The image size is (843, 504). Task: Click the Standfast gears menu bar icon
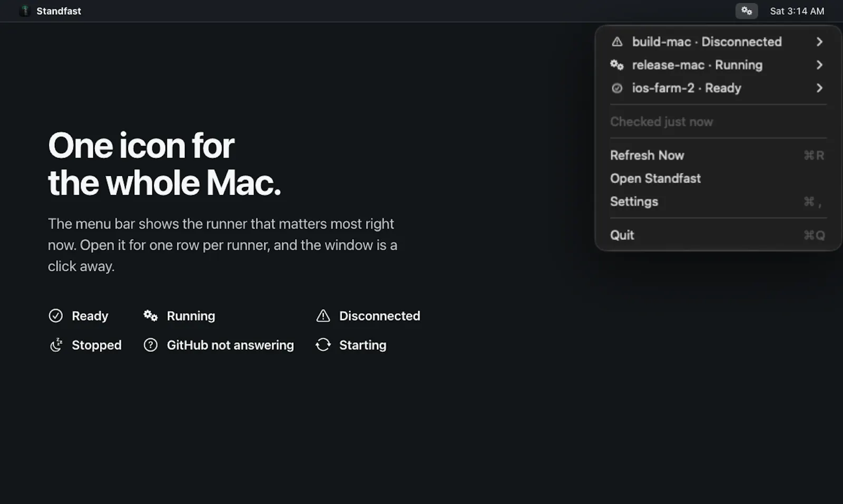747,11
